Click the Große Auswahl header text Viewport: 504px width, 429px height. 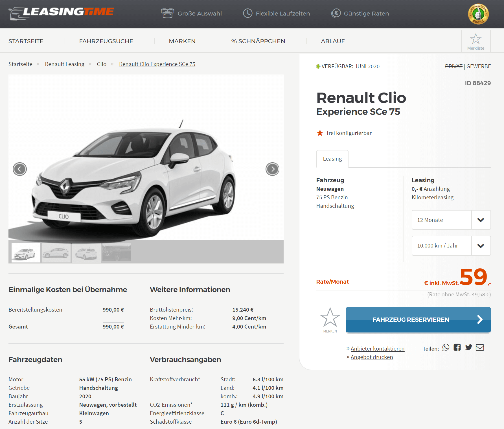[x=200, y=14]
